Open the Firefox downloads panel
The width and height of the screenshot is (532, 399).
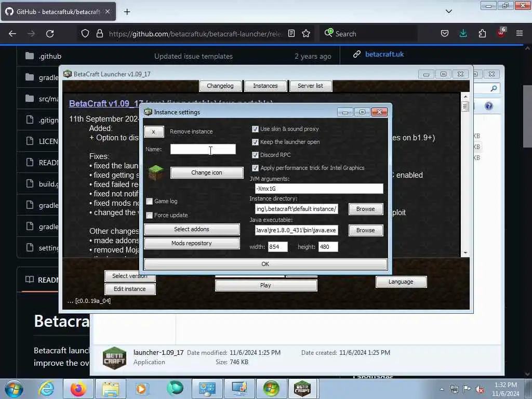pyautogui.click(x=463, y=34)
